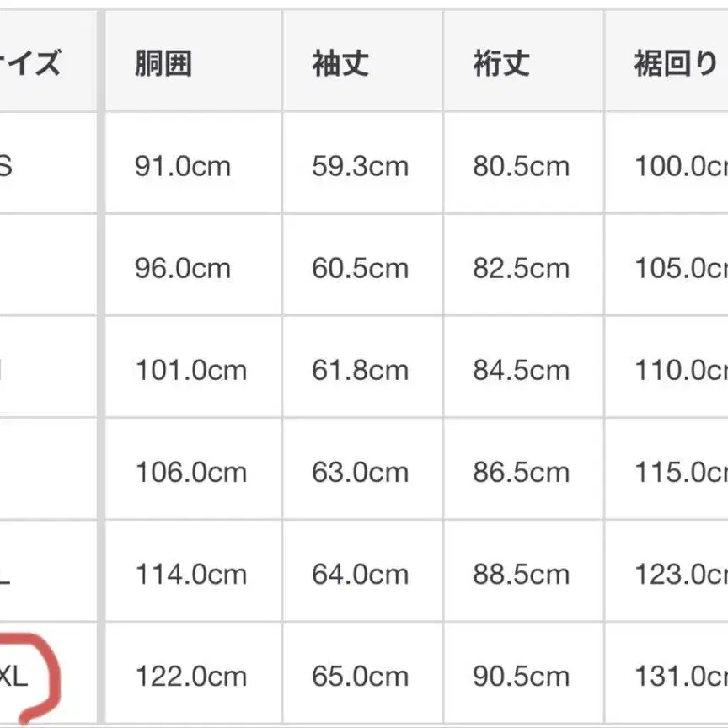Click the 122.0cm value in XL row
The width and height of the screenshot is (728, 728).
point(191,676)
